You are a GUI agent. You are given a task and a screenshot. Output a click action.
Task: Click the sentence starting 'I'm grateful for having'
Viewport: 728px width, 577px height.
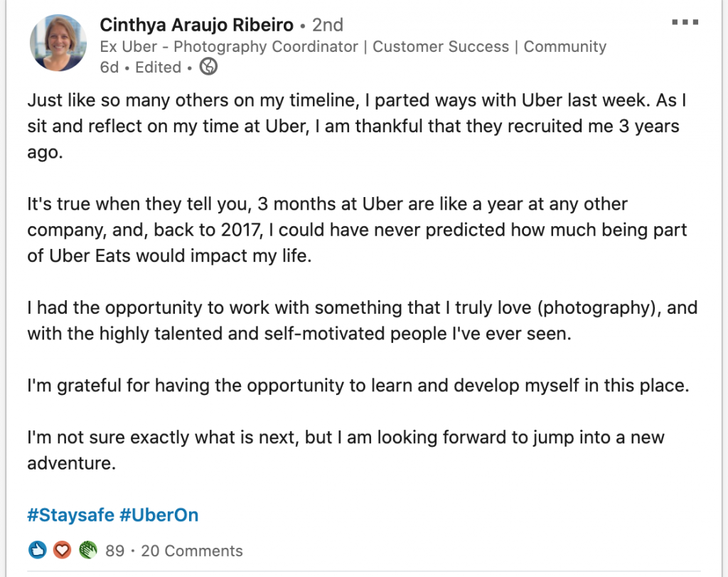(358, 386)
